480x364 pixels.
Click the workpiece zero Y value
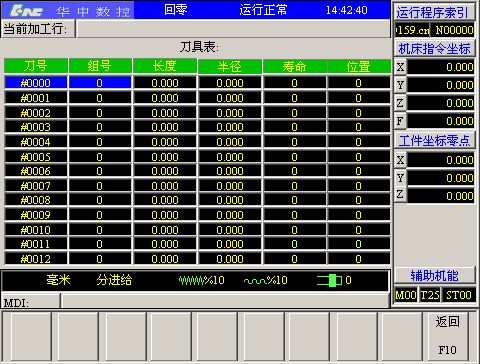click(441, 178)
